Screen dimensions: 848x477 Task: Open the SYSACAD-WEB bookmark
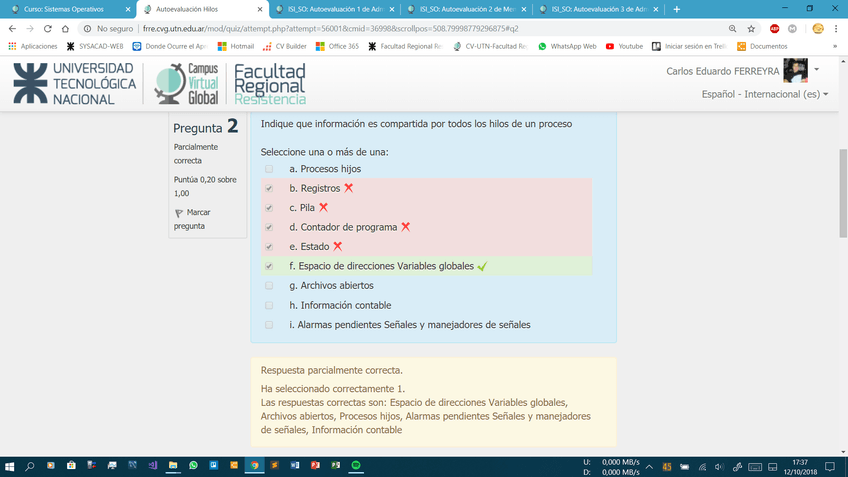tap(95, 46)
